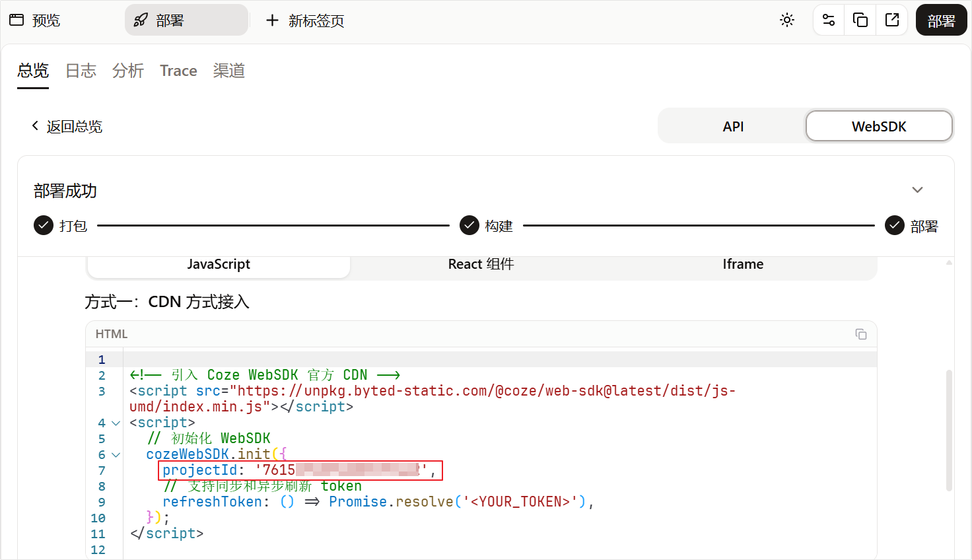Viewport: 972px width, 560px height.
Task: Open the 渠道 tab
Action: [229, 71]
